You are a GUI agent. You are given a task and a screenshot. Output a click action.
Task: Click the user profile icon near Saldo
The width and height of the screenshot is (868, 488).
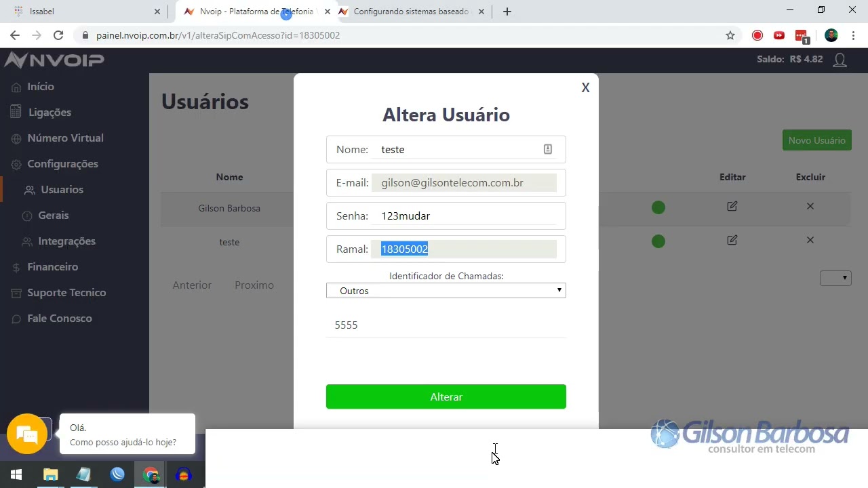(840, 60)
